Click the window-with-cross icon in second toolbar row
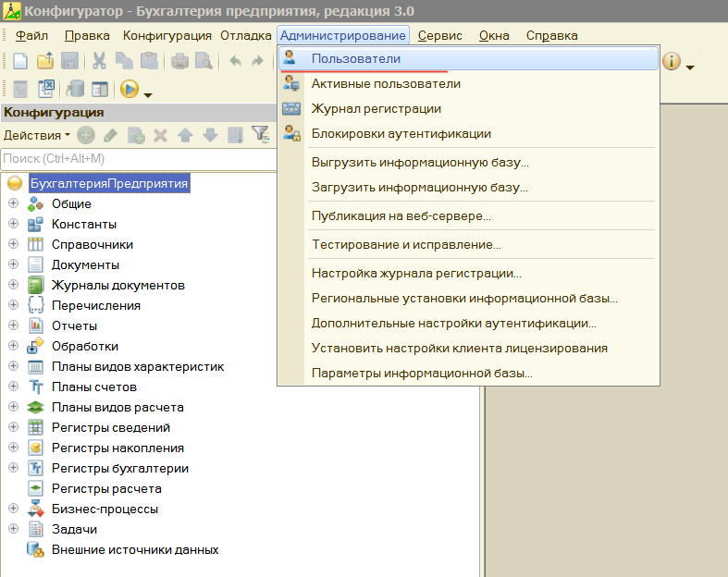This screenshot has width=728, height=577. tap(46, 89)
